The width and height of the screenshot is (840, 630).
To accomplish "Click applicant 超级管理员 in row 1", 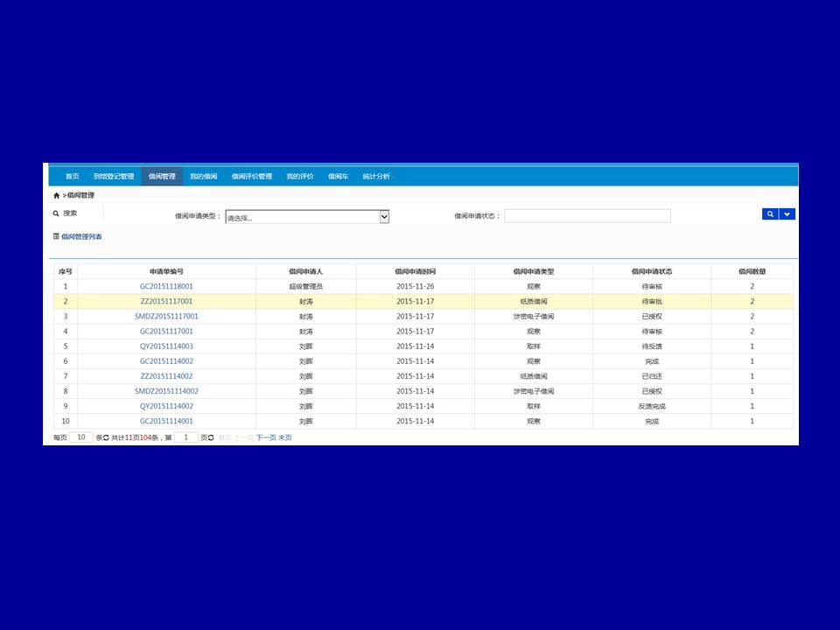I will pyautogui.click(x=306, y=287).
